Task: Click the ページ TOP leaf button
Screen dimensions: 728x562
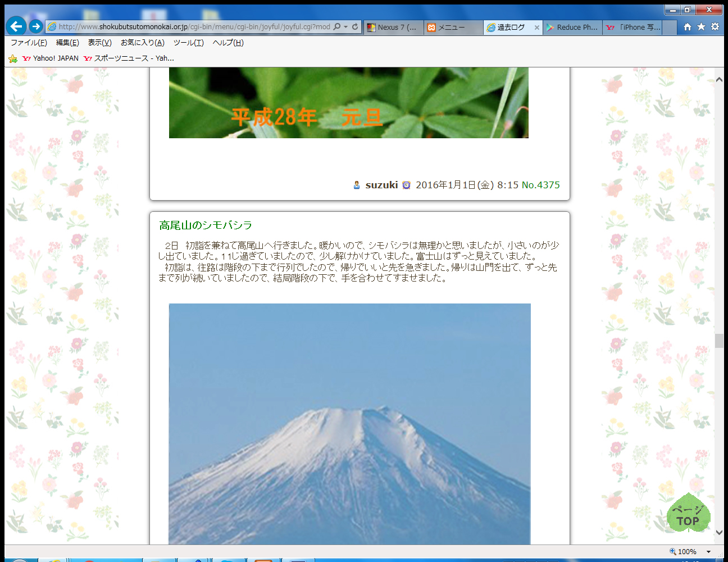Action: tap(689, 513)
